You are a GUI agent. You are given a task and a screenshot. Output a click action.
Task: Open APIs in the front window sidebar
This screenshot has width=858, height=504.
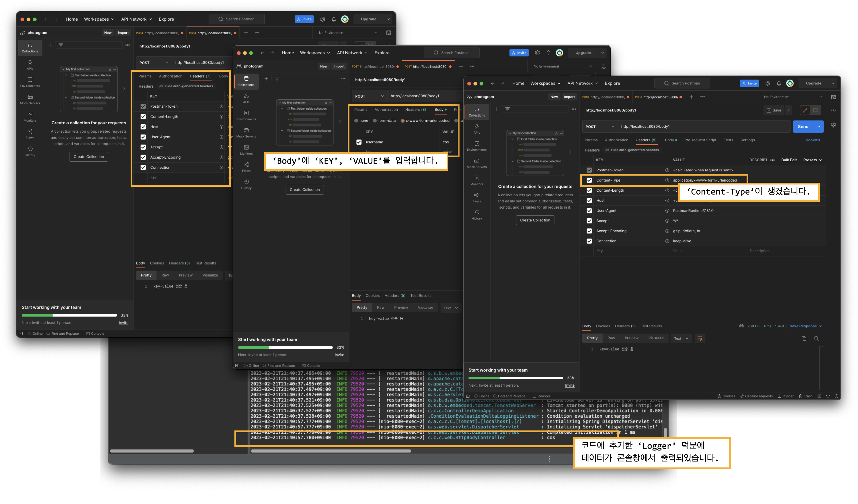(x=476, y=129)
